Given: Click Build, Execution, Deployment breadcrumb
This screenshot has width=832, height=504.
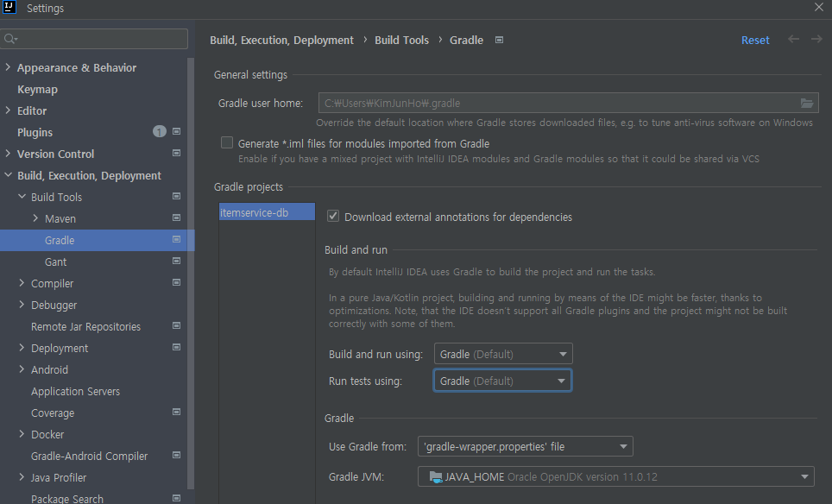Looking at the screenshot, I should [281, 40].
